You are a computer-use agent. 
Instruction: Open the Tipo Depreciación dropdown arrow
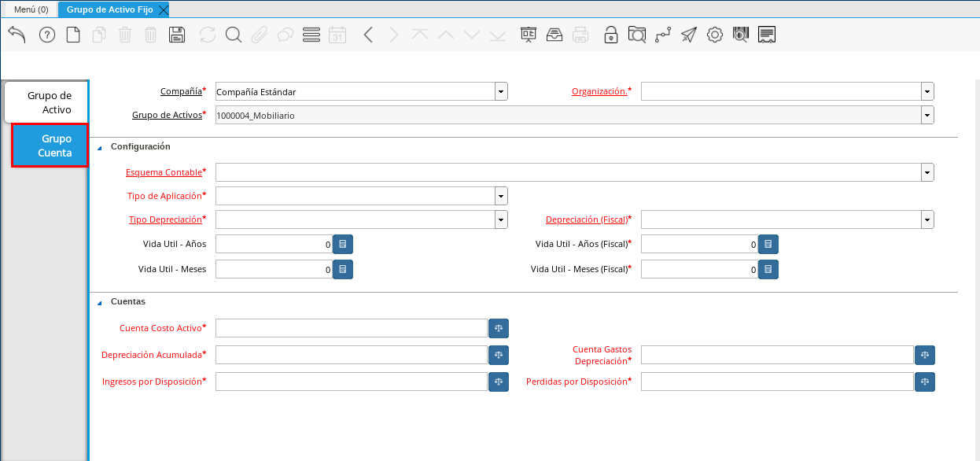click(x=501, y=219)
